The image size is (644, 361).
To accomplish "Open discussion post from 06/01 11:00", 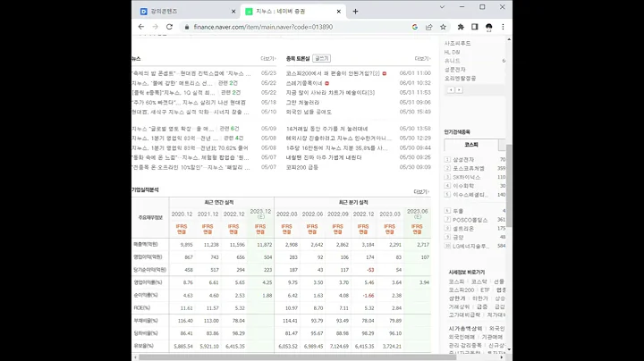I will [x=333, y=73].
